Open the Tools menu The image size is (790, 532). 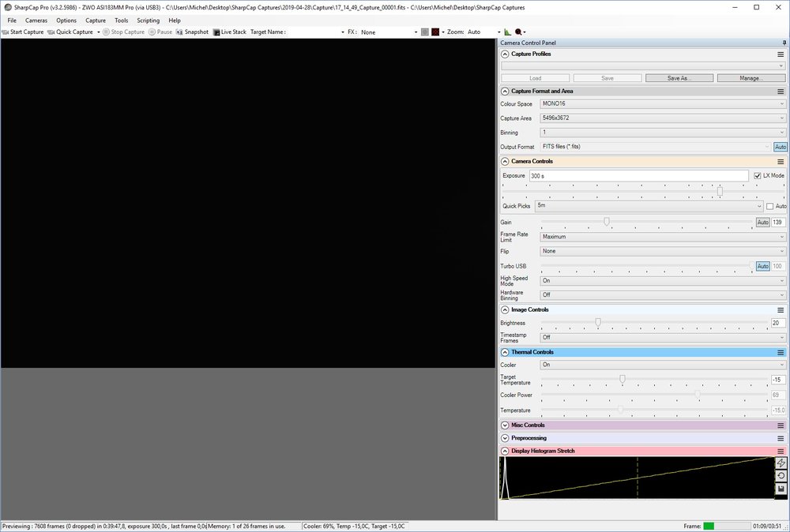click(x=122, y=21)
